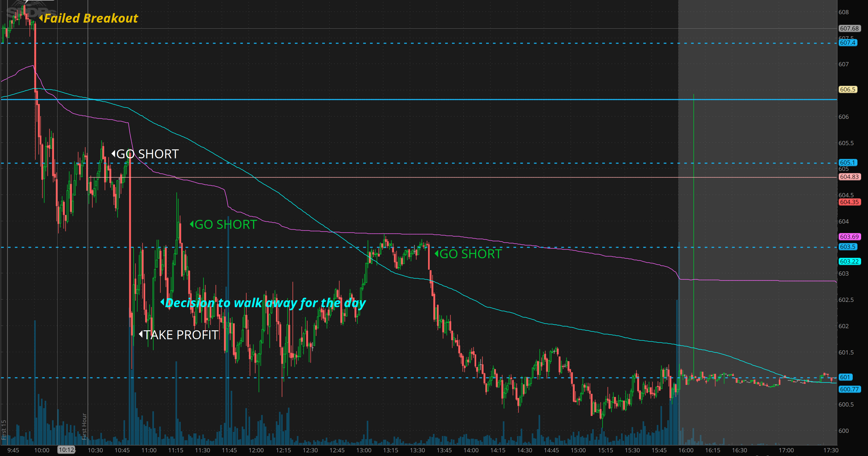Click the 'First 15' vertical line label

pos(4,429)
